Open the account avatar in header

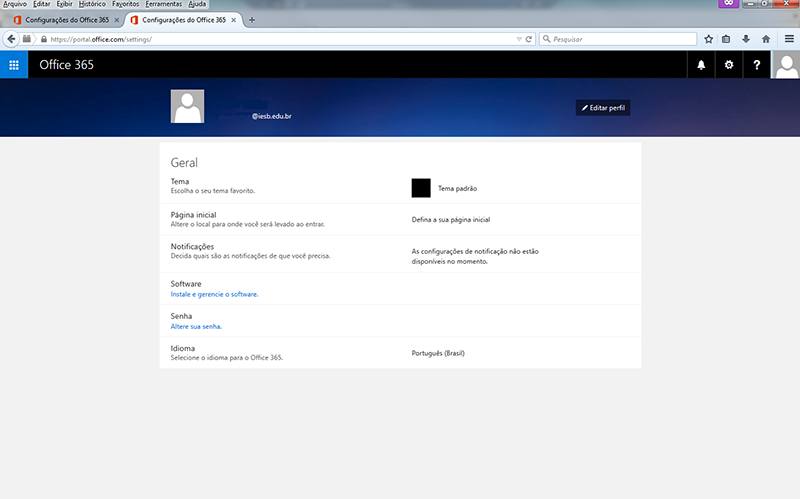[786, 65]
